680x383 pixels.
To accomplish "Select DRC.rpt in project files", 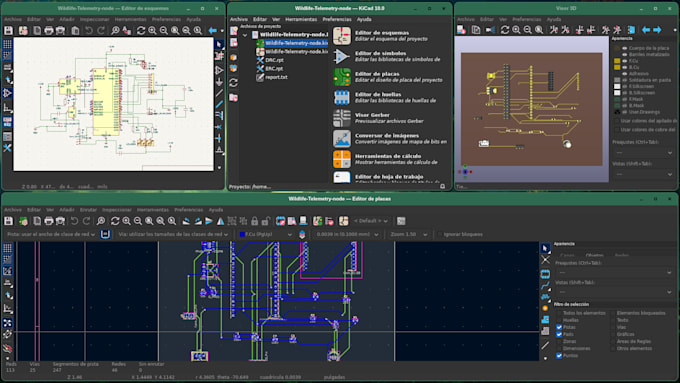I will (x=274, y=60).
